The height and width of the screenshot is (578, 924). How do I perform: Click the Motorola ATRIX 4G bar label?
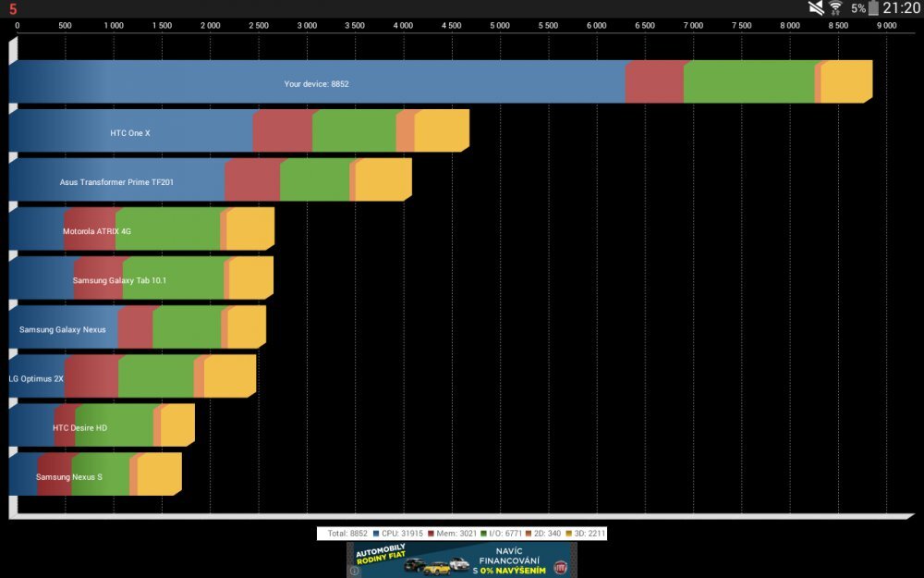[97, 231]
